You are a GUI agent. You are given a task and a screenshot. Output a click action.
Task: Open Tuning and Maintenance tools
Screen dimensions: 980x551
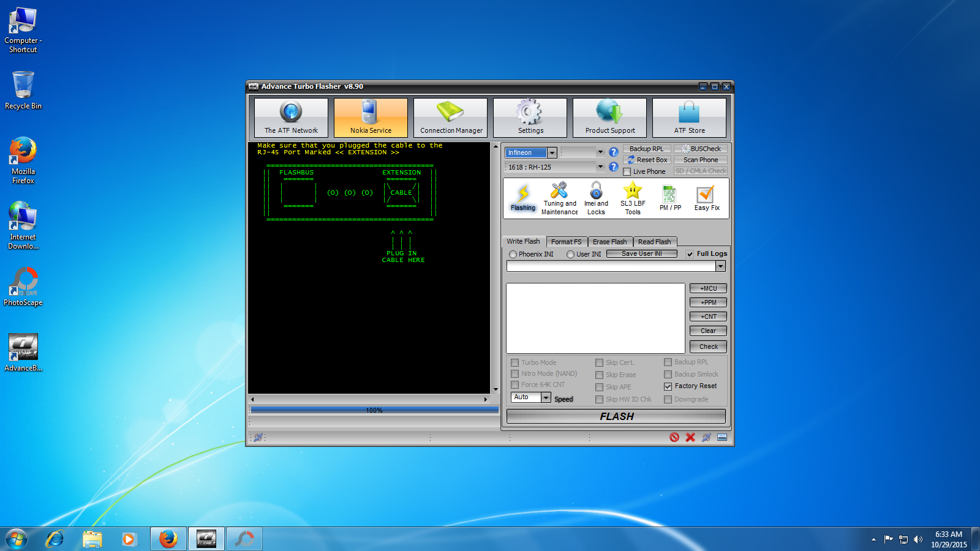pyautogui.click(x=559, y=198)
